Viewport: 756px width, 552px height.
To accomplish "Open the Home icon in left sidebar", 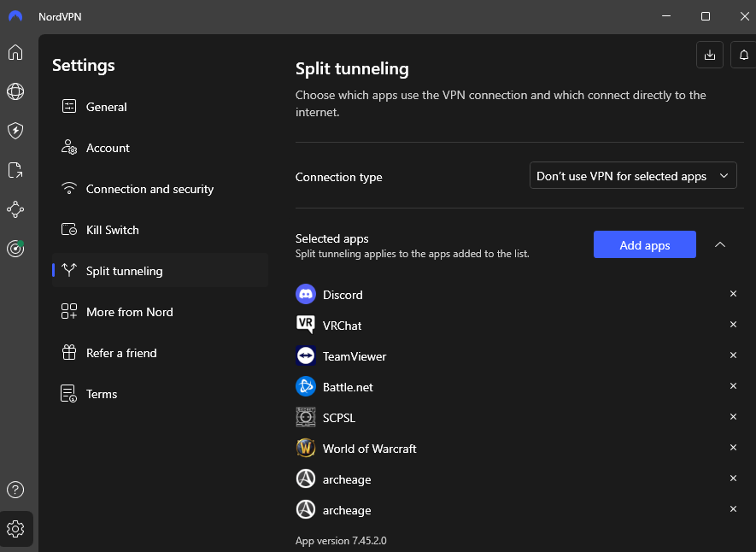I will 15,52.
